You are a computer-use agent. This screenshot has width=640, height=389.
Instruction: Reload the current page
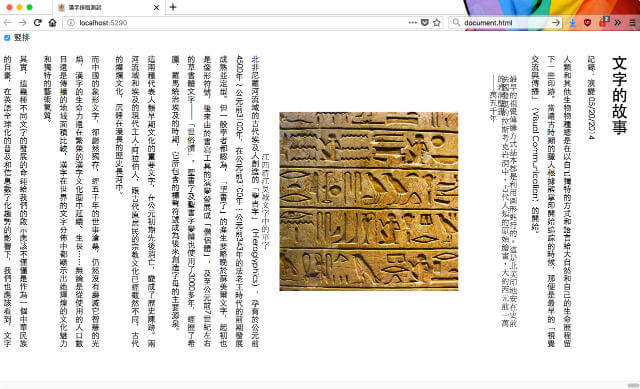tap(38, 23)
